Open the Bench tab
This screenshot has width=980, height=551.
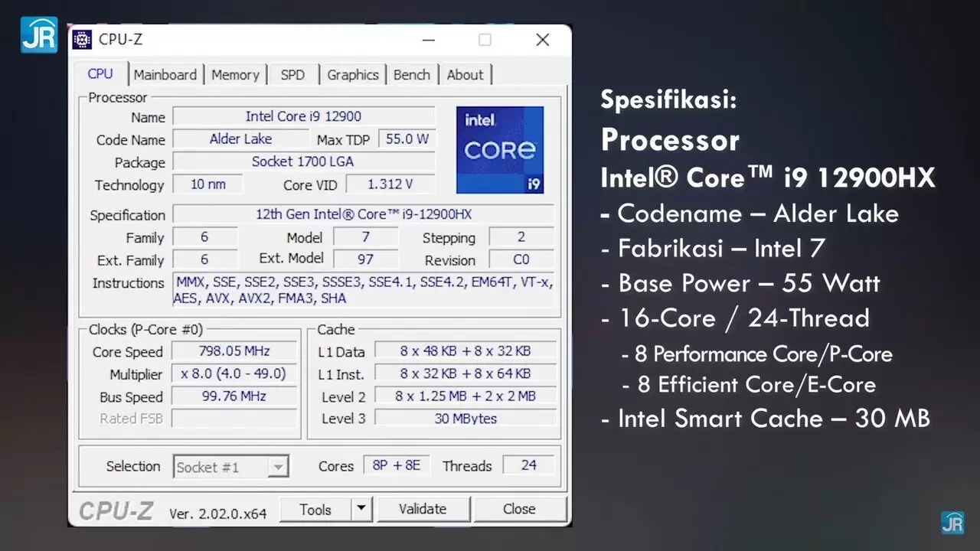(412, 74)
